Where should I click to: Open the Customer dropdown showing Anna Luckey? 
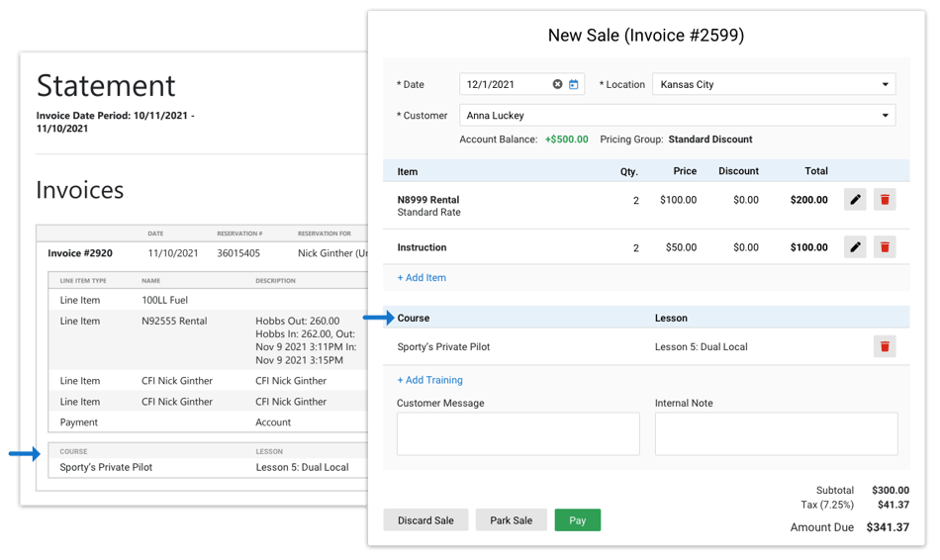678,115
